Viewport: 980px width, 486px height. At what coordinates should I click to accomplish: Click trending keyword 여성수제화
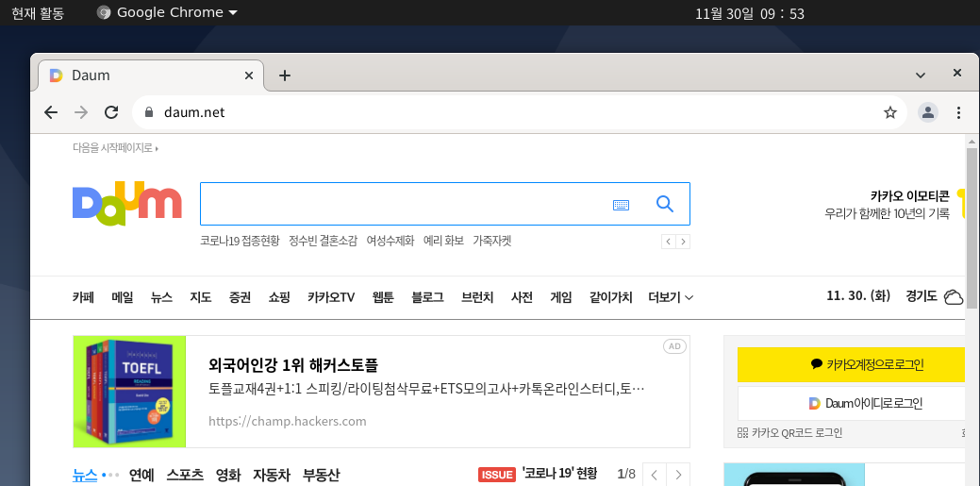[x=390, y=241]
